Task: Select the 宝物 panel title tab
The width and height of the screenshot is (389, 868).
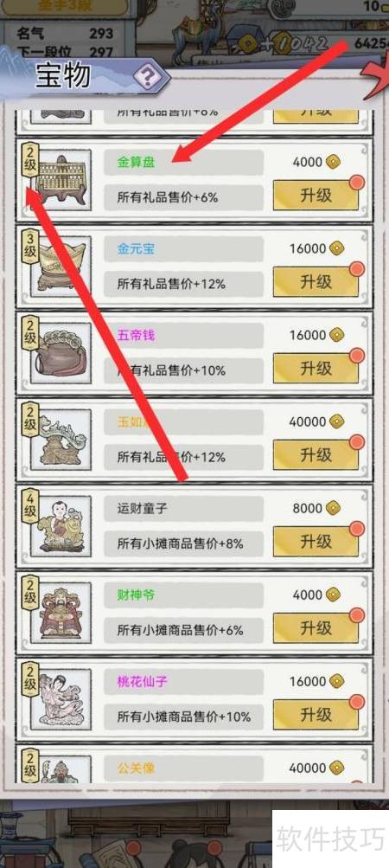Action: coord(63,76)
